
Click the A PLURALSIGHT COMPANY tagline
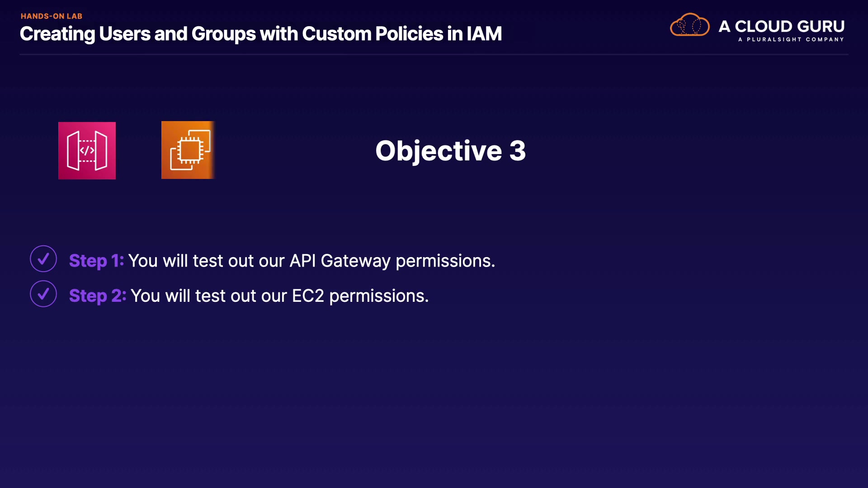tap(791, 40)
